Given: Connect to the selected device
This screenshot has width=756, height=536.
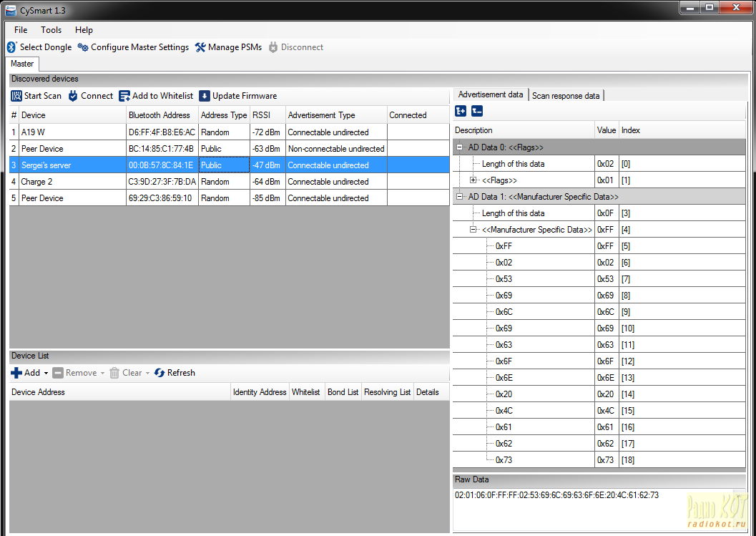Looking at the screenshot, I should 90,96.
